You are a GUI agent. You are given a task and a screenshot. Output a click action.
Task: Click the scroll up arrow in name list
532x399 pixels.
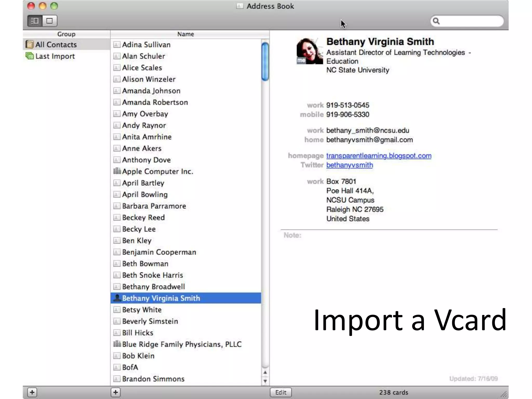265,373
